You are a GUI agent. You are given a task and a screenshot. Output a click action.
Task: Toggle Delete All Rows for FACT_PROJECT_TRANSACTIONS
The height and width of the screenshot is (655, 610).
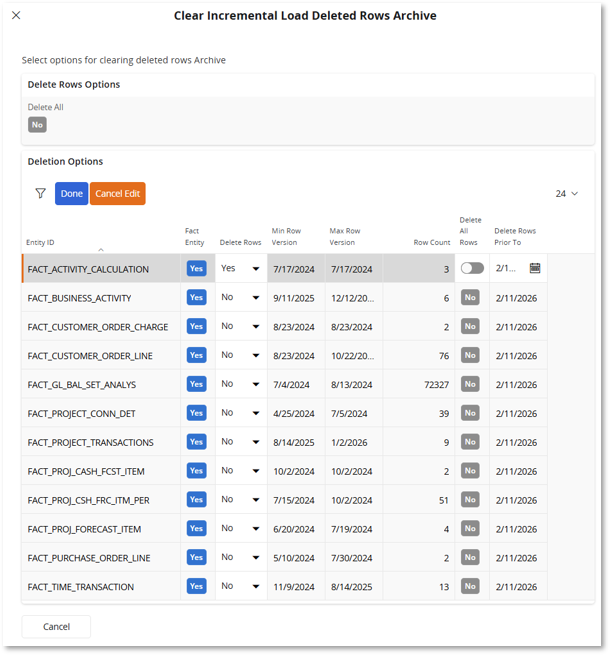coord(470,442)
